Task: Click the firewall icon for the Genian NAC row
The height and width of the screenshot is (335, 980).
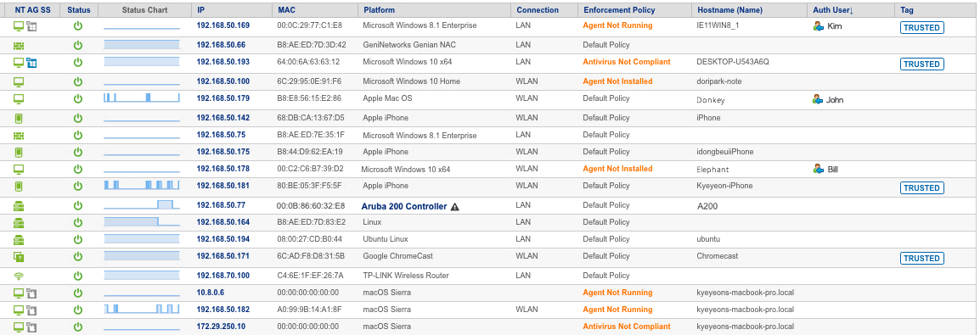Action: click(x=19, y=46)
